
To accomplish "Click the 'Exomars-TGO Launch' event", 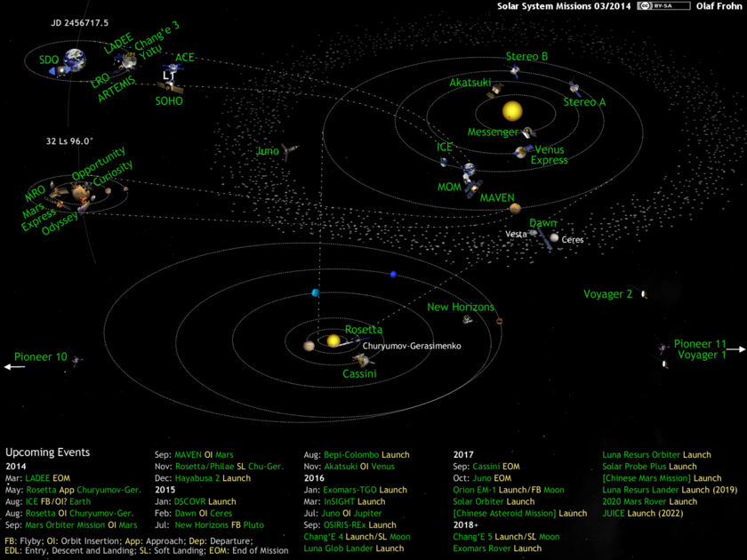I will (365, 490).
